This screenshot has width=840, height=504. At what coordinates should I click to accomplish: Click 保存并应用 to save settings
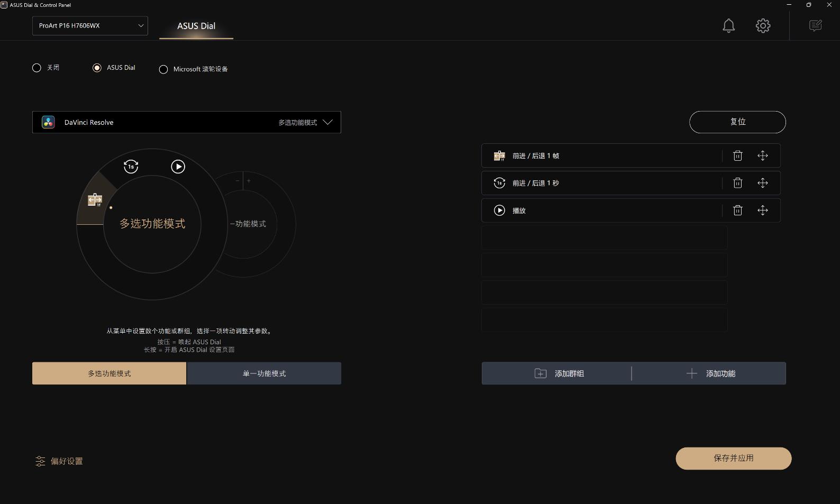click(x=734, y=459)
